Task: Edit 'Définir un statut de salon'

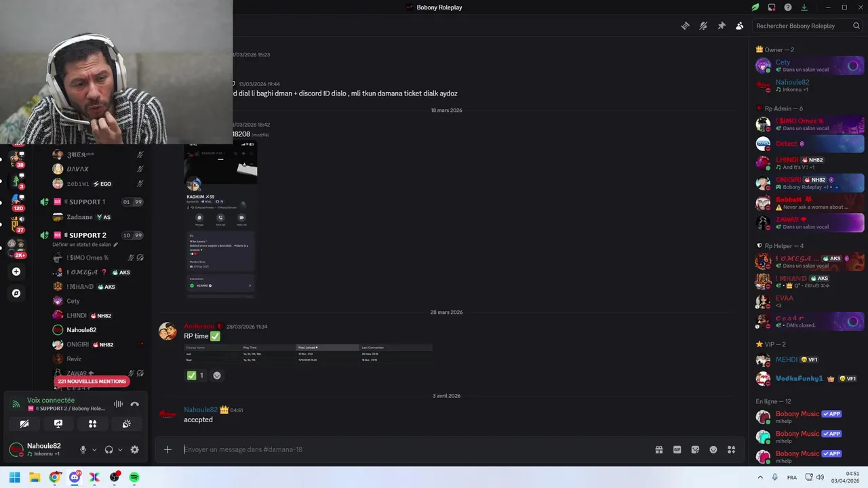Action: 85,245
